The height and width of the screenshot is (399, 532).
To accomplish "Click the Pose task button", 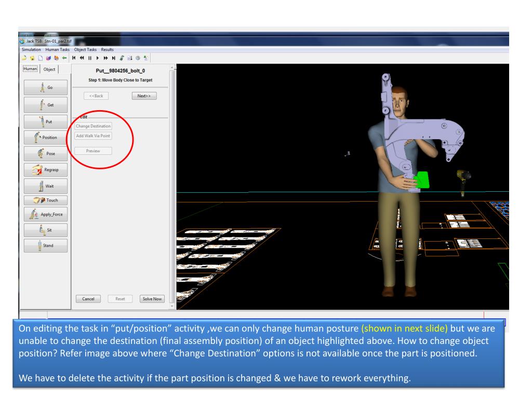I will point(45,154).
